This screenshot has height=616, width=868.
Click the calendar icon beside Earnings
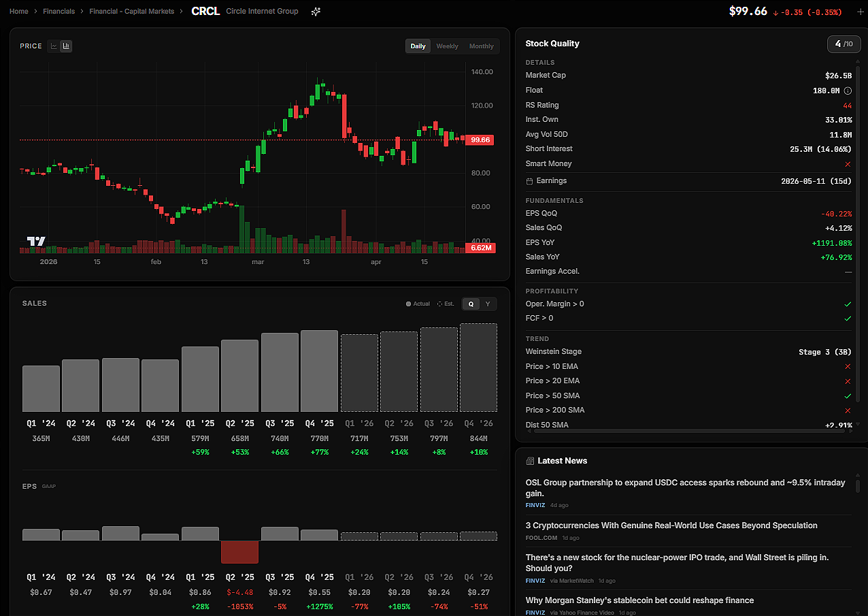pyautogui.click(x=530, y=181)
